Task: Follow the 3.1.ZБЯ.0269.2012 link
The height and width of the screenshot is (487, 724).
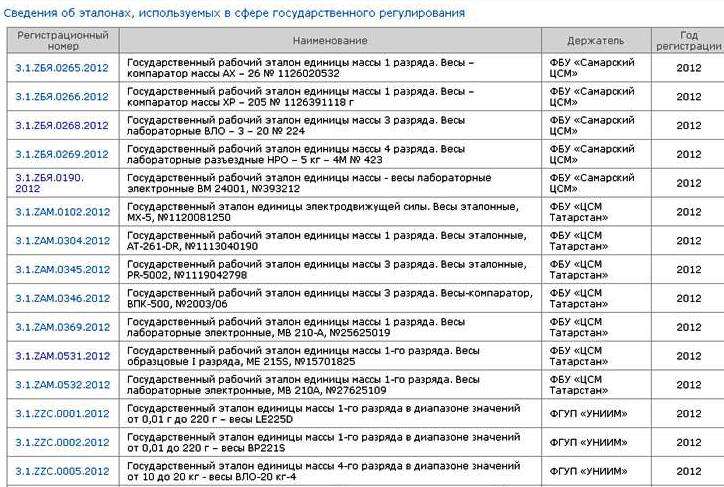Action: coord(62,154)
